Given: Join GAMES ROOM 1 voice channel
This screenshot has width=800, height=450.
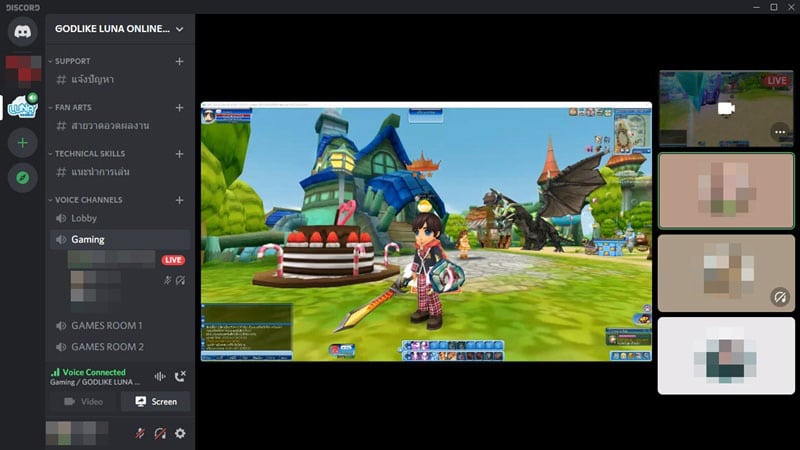Looking at the screenshot, I should (120, 326).
